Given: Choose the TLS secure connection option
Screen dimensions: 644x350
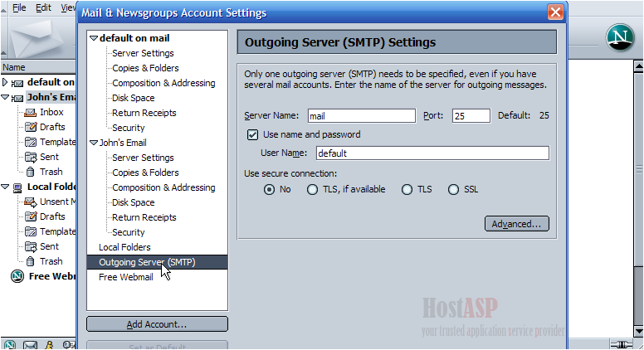Looking at the screenshot, I should pyautogui.click(x=407, y=190).
